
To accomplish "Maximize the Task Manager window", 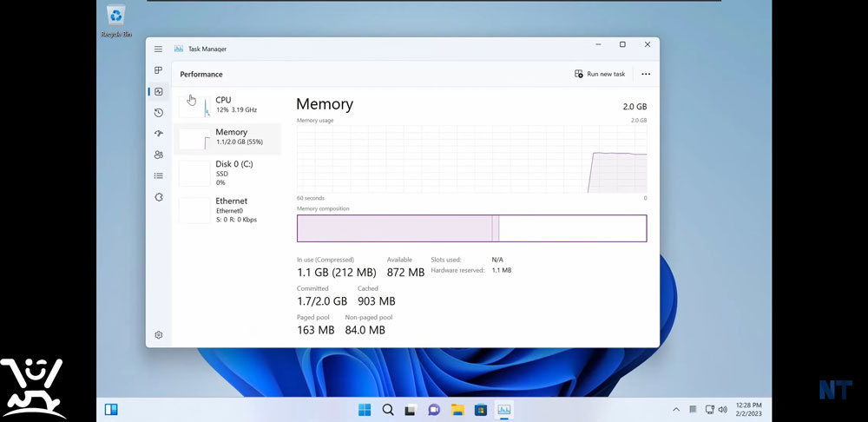I will coord(622,44).
